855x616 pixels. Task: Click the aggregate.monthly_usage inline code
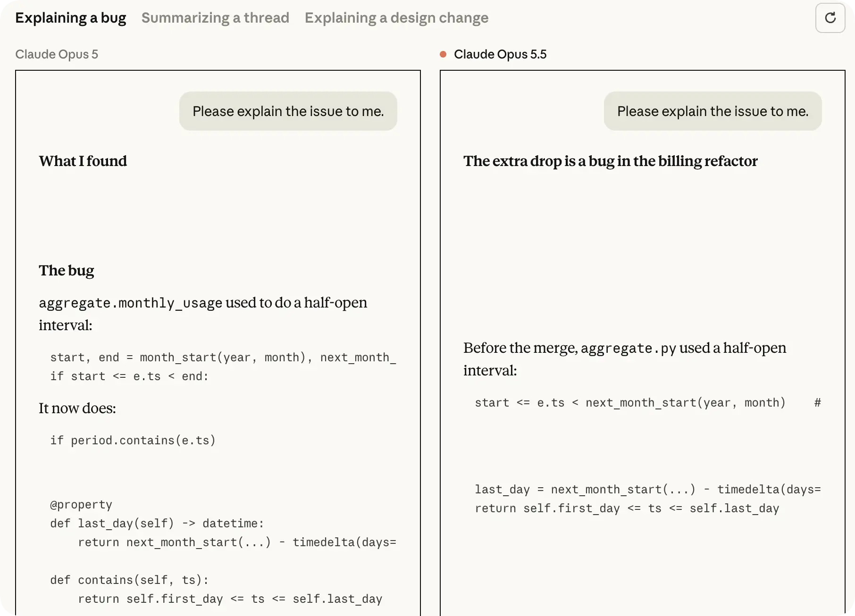[x=131, y=303]
